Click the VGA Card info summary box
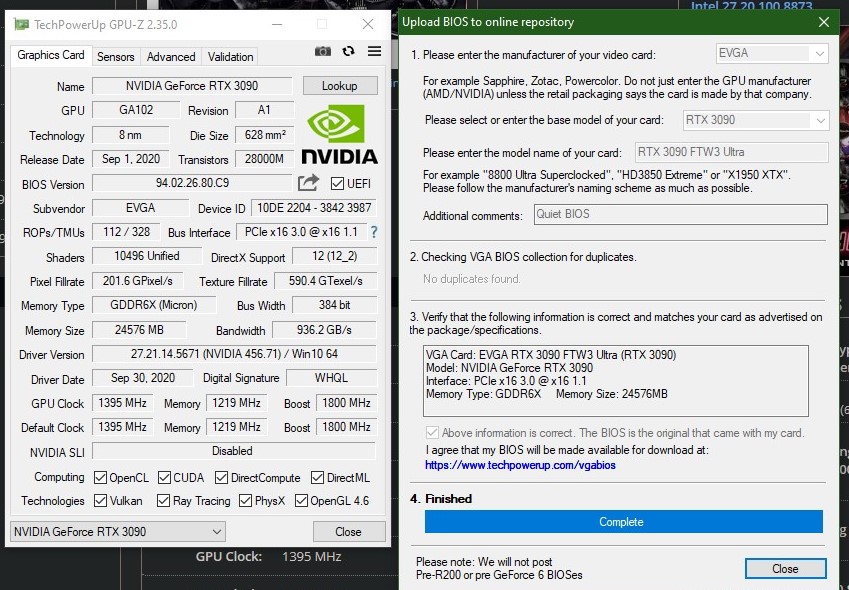The width and height of the screenshot is (849, 590). pyautogui.click(x=616, y=381)
